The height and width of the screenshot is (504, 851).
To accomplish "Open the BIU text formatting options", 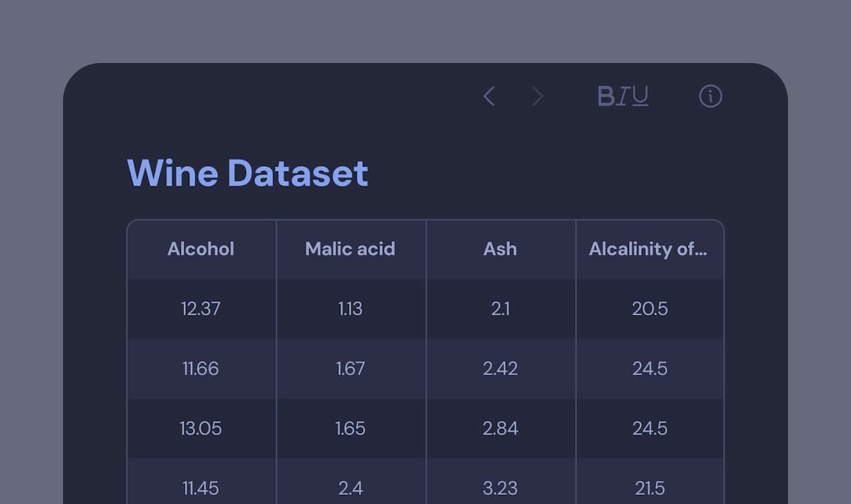I will coord(623,96).
